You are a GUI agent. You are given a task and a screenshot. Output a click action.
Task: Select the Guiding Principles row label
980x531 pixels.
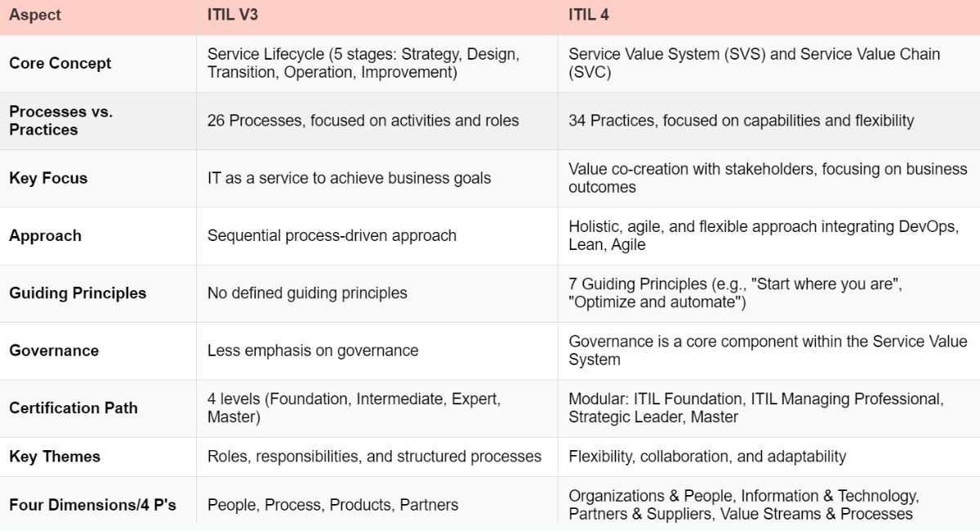click(x=78, y=293)
